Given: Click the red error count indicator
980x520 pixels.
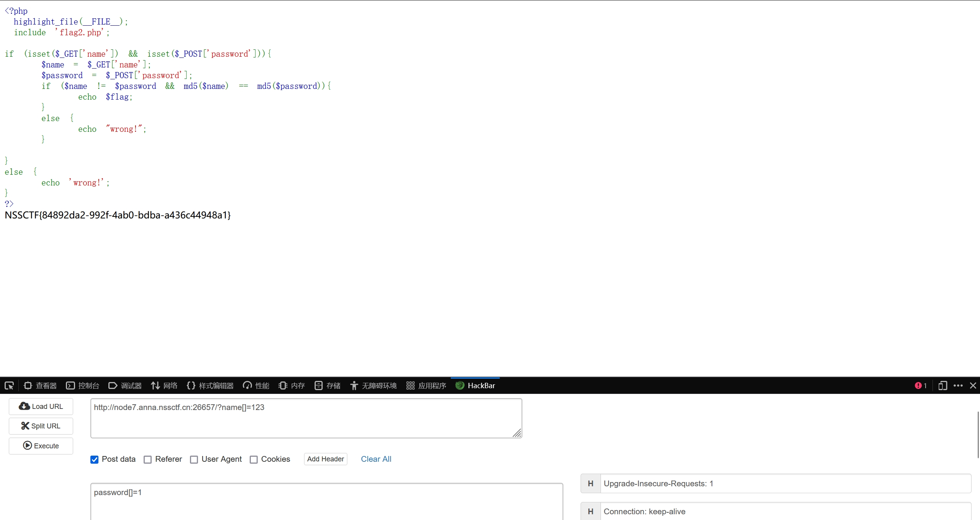Looking at the screenshot, I should [921, 385].
